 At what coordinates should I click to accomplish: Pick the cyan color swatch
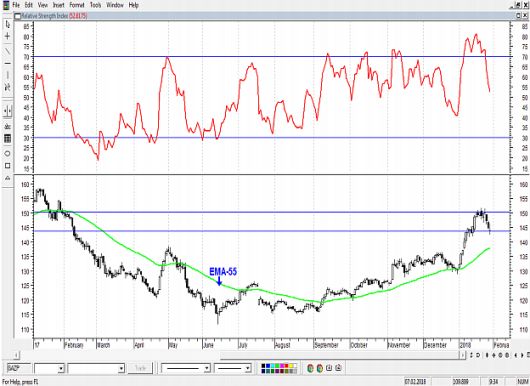[x=272, y=366]
